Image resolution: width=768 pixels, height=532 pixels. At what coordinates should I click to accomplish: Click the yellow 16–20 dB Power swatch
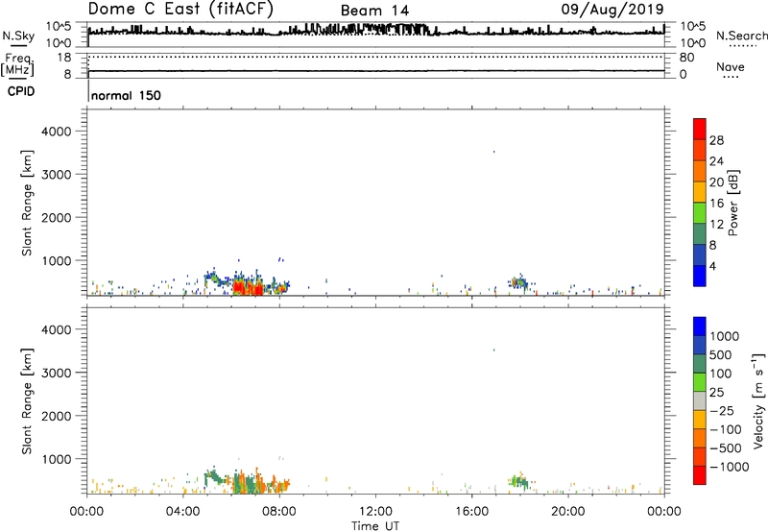(700, 191)
